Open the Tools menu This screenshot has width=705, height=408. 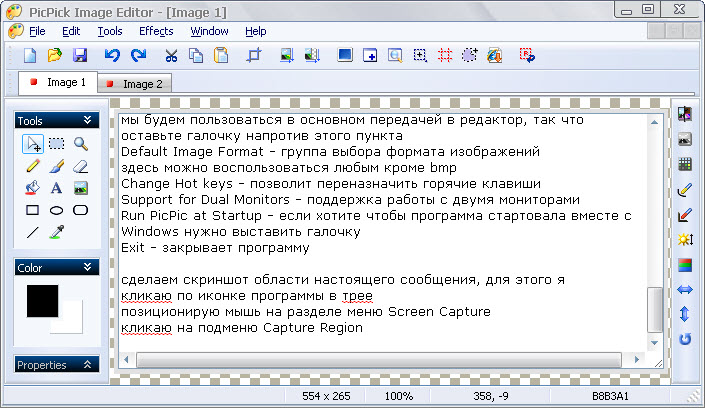(x=110, y=31)
